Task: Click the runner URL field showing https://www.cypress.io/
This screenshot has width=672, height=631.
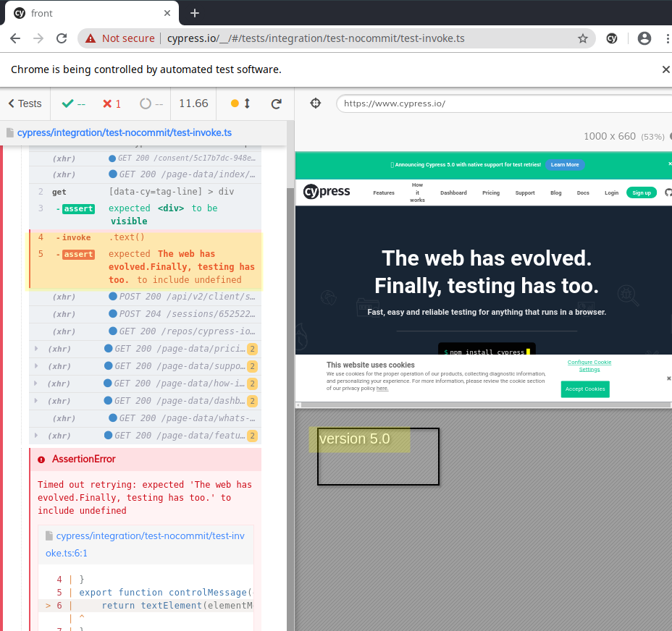Action: pyautogui.click(x=503, y=103)
